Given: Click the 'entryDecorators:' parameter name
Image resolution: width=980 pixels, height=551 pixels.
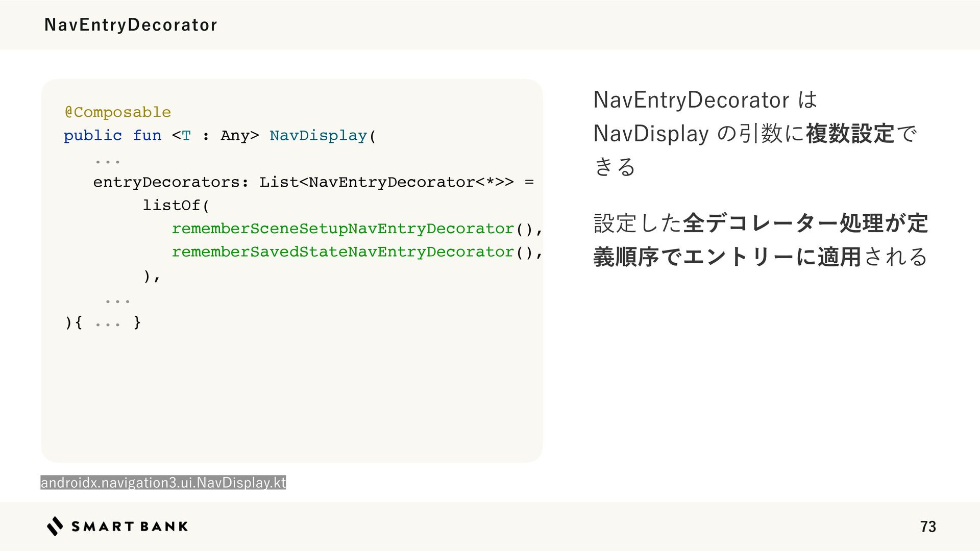Looking at the screenshot, I should click(x=171, y=182).
